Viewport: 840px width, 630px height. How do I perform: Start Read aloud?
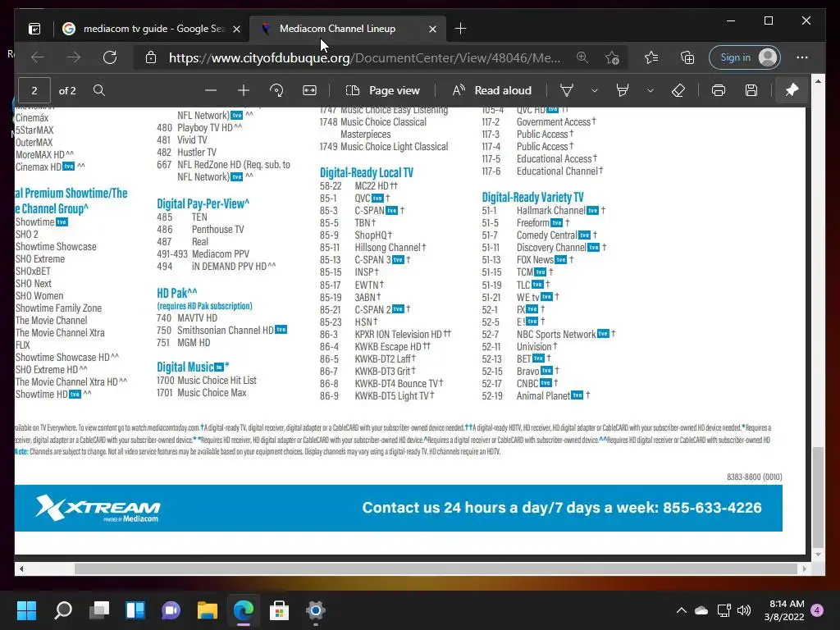coord(492,90)
